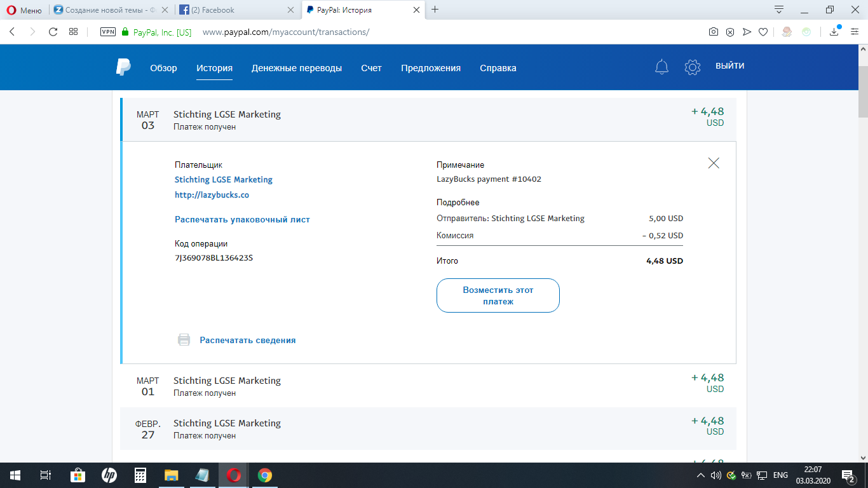Click the My Flow send arrow icon
The height and width of the screenshot is (488, 868).
tap(747, 32)
